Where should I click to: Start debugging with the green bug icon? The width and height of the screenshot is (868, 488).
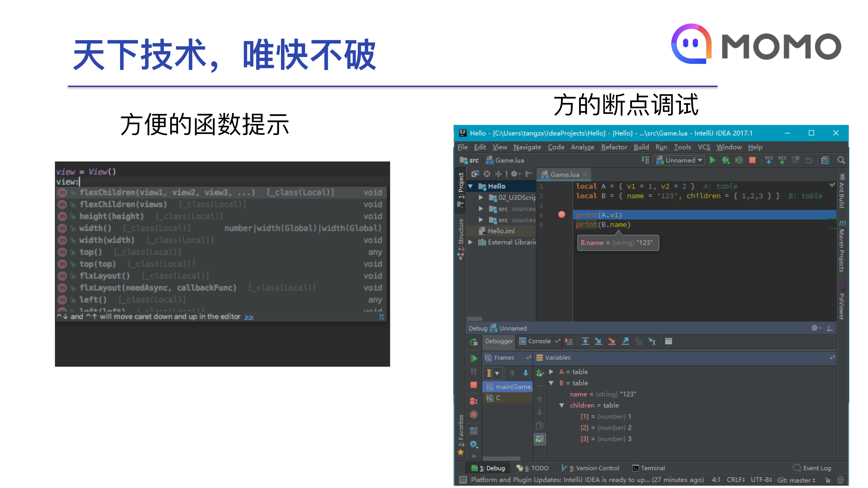click(726, 160)
